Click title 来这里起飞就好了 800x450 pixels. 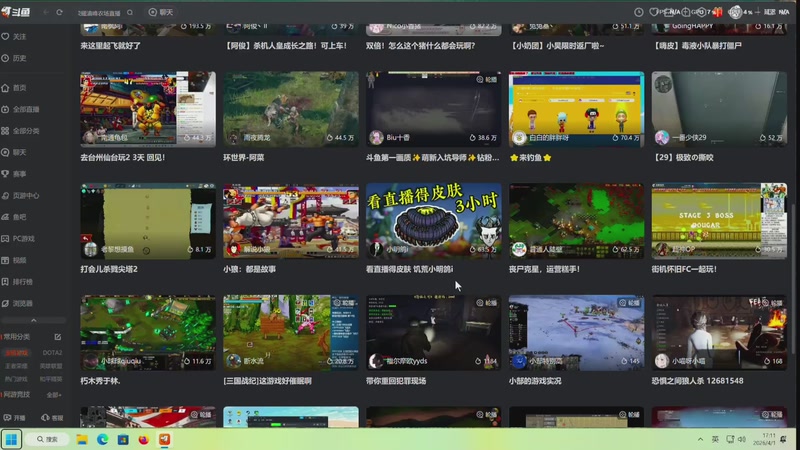111,46
